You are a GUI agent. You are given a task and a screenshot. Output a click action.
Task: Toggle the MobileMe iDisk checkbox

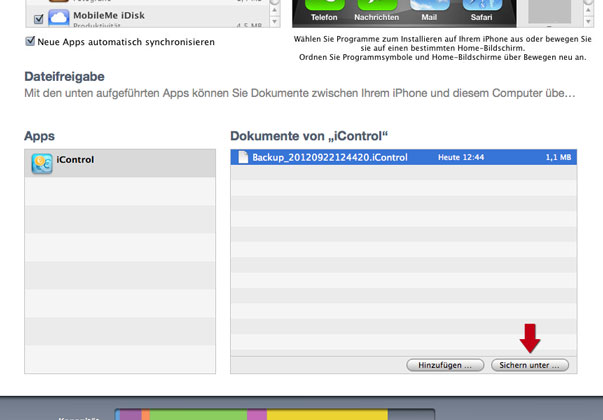[x=38, y=18]
